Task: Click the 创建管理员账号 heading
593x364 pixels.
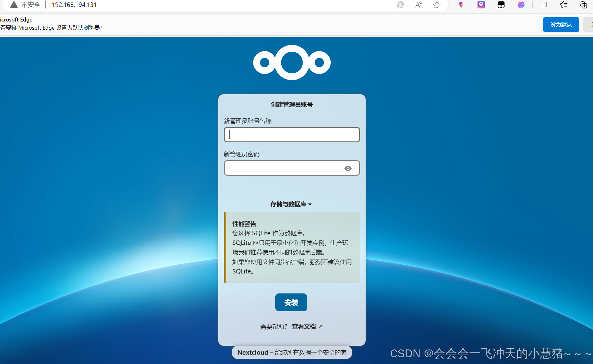Action: pyautogui.click(x=292, y=104)
